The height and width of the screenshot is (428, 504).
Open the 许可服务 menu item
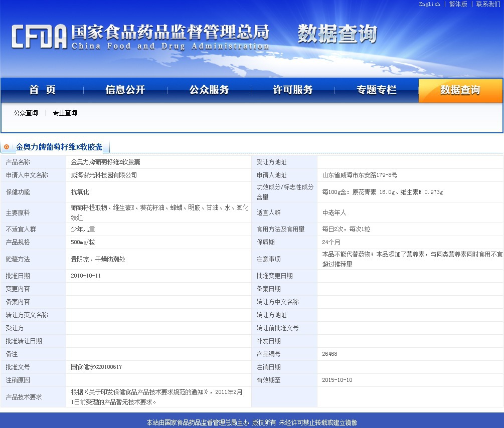[x=293, y=90]
